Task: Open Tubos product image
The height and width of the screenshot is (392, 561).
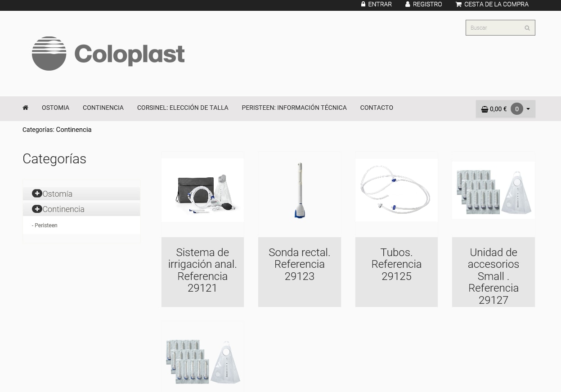Action: [x=396, y=190]
